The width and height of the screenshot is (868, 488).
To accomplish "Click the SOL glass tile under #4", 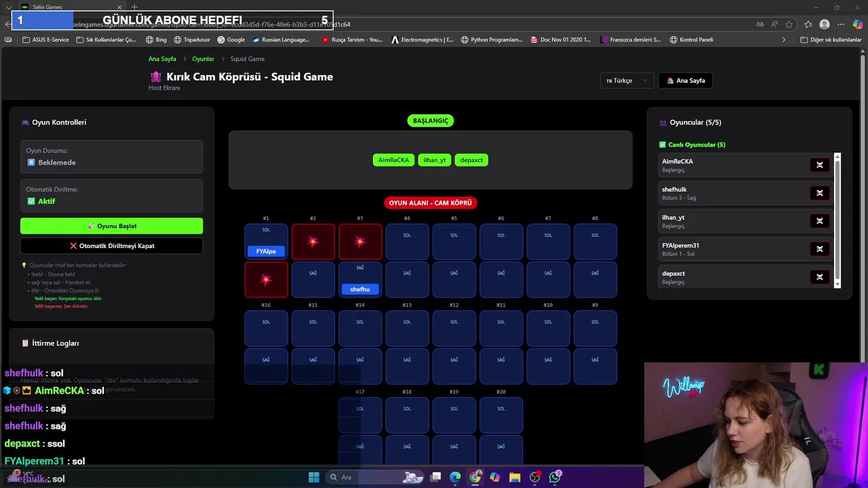I will pos(407,241).
